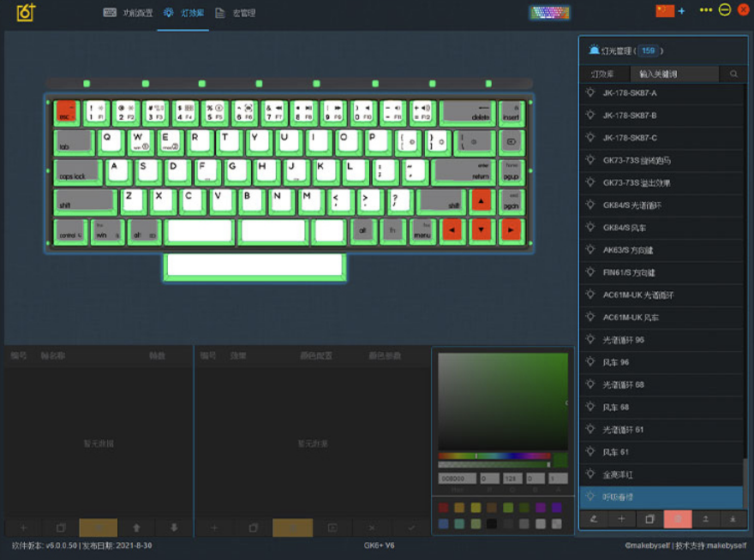This screenshot has height=560, width=754.
Task: Switch to the 功能设置 tab
Action: 127,13
